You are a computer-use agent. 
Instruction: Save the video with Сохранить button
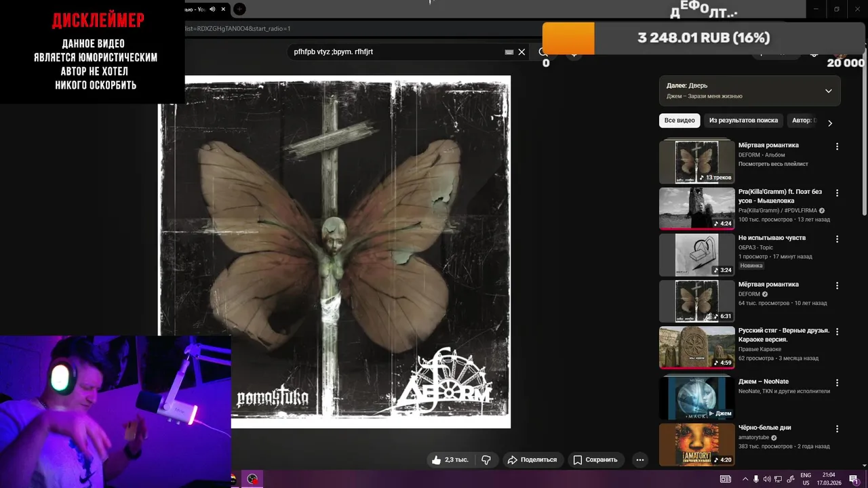[x=595, y=460]
